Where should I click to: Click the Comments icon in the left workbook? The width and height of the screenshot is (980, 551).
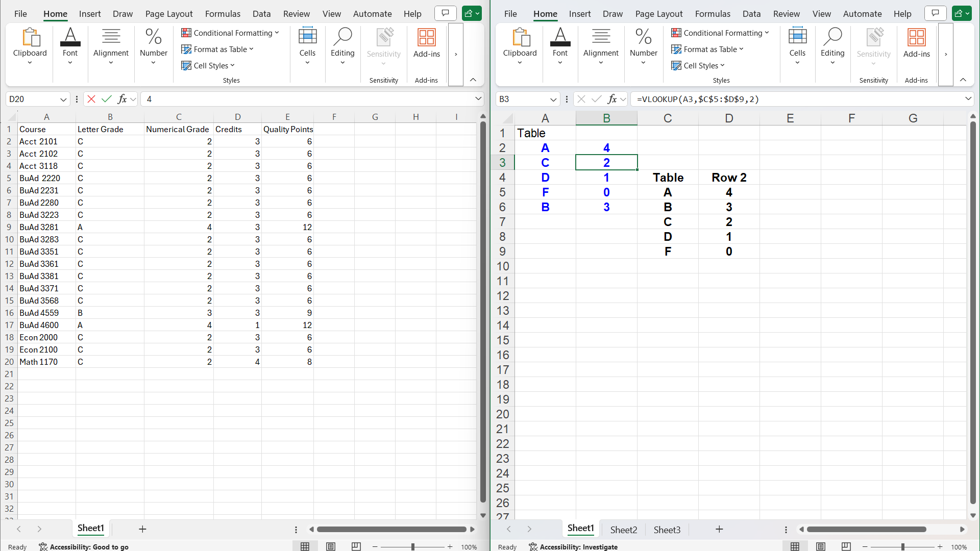point(445,13)
